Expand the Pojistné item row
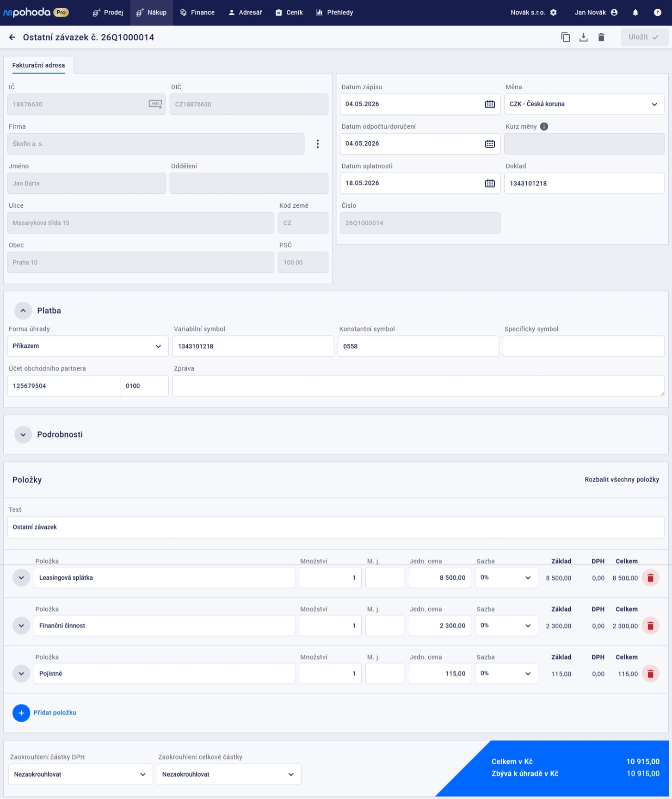The image size is (672, 799). point(21,674)
